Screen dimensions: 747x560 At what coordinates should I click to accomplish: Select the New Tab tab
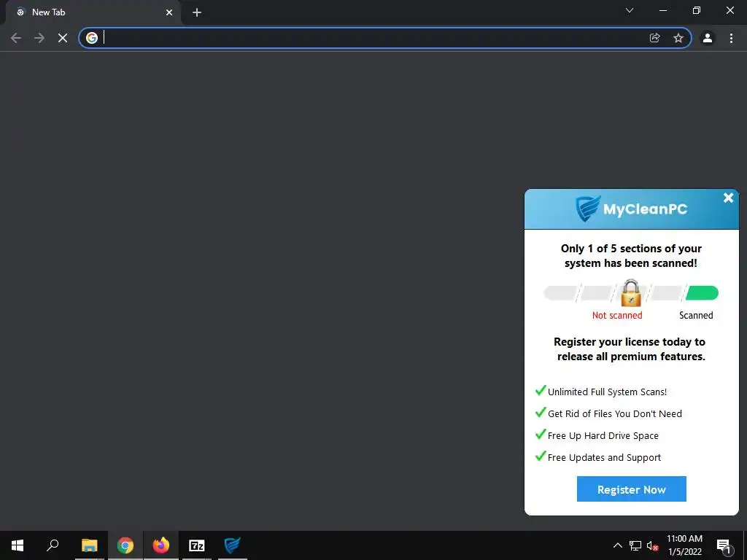pyautogui.click(x=93, y=12)
